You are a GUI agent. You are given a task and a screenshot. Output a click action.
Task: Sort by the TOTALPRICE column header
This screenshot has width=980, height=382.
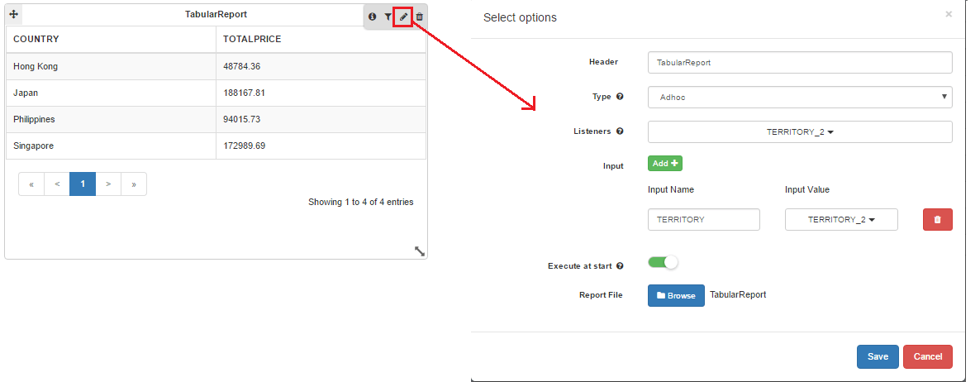(x=321, y=39)
